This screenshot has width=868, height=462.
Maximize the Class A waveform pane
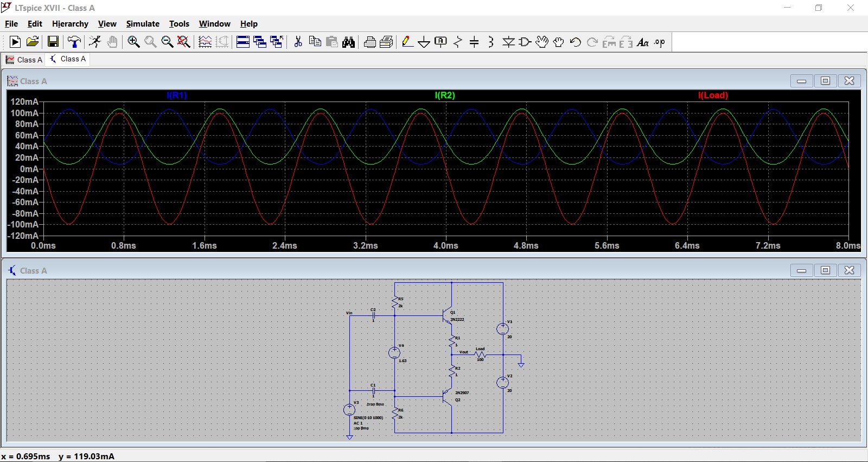coord(825,81)
